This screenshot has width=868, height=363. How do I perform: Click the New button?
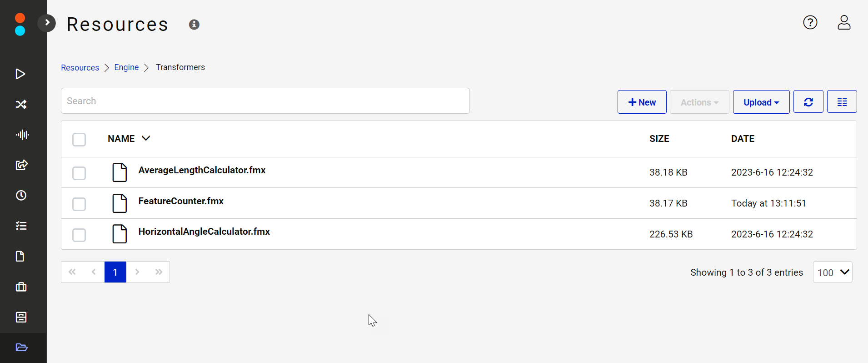coord(642,102)
